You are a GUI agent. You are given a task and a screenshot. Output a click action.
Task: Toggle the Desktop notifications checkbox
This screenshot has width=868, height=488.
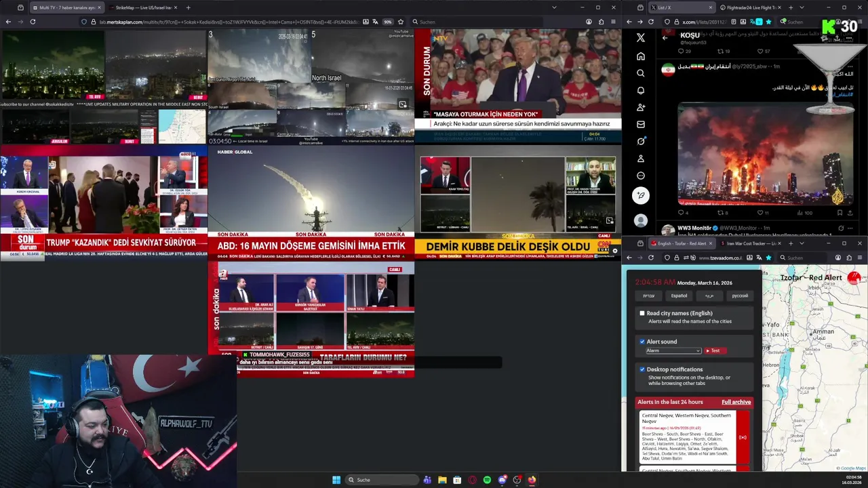point(642,369)
